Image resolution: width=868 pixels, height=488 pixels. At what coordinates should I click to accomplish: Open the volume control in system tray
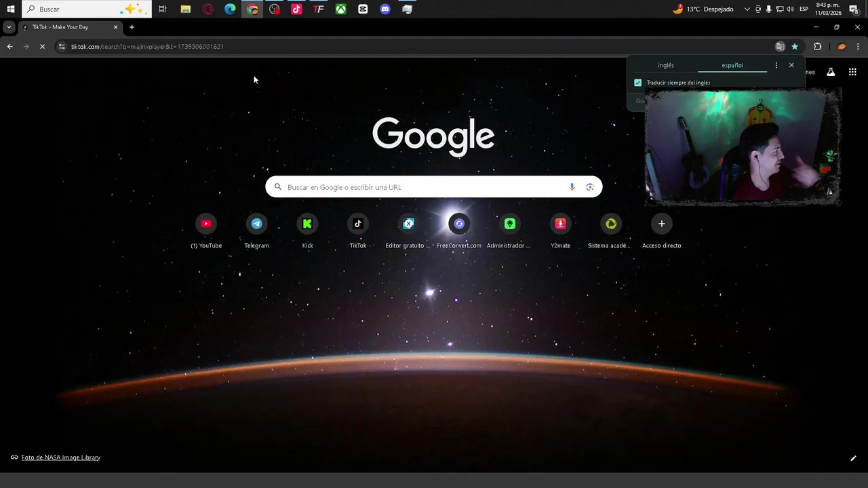790,9
